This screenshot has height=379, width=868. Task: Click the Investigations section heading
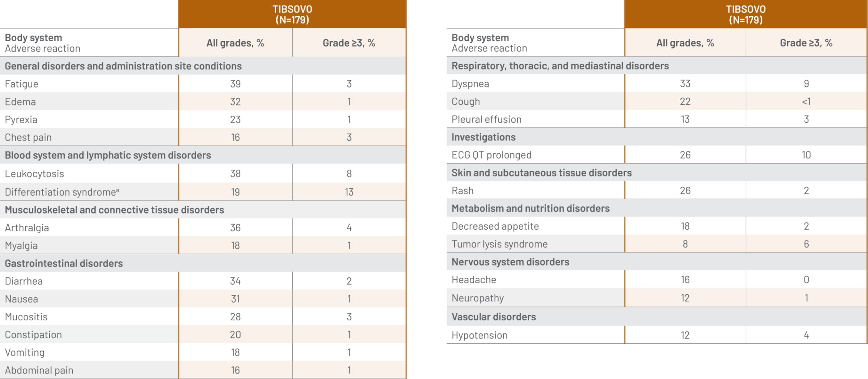(483, 137)
